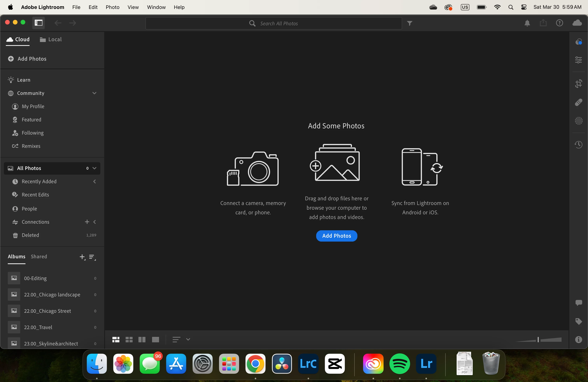
Task: Open the Photo menu
Action: click(112, 7)
